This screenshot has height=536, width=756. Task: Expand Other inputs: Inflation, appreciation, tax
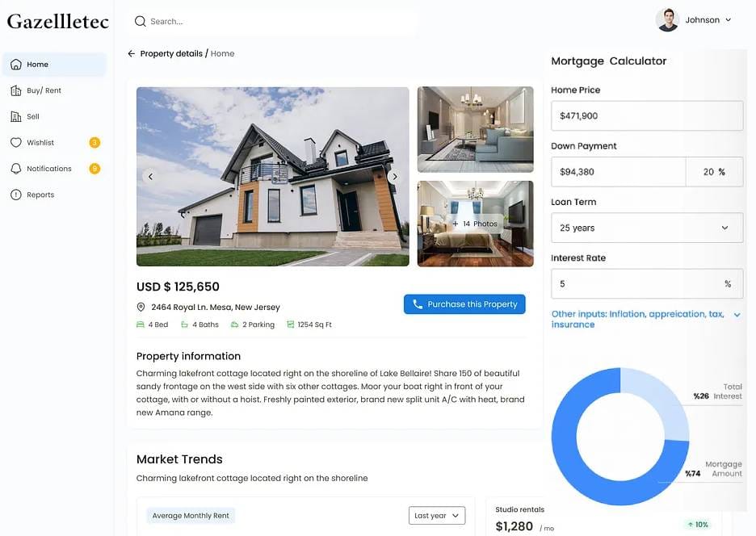pyautogui.click(x=645, y=319)
